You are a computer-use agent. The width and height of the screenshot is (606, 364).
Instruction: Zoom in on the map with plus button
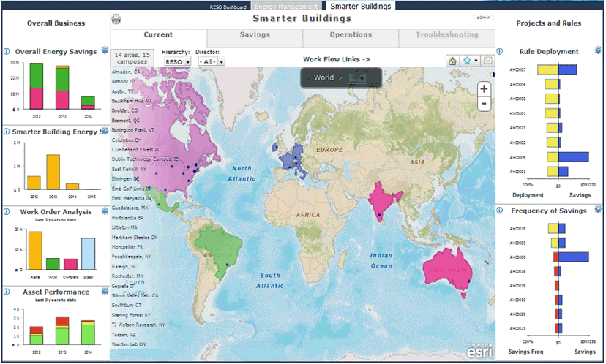(484, 88)
